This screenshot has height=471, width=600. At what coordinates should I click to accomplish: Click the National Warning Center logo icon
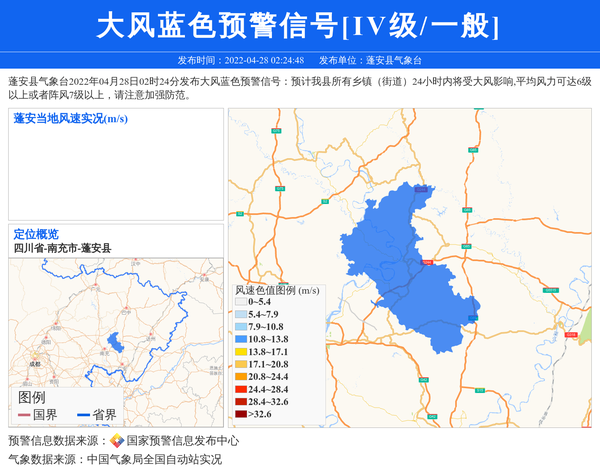point(116,441)
